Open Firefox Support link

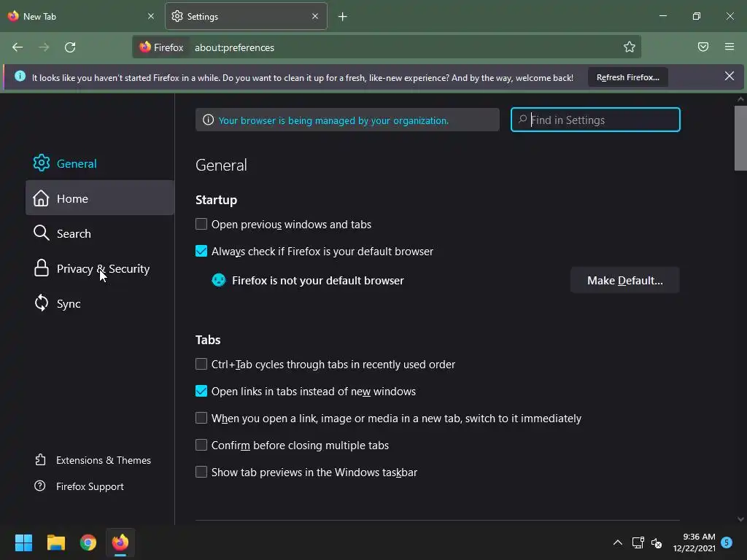pos(80,486)
